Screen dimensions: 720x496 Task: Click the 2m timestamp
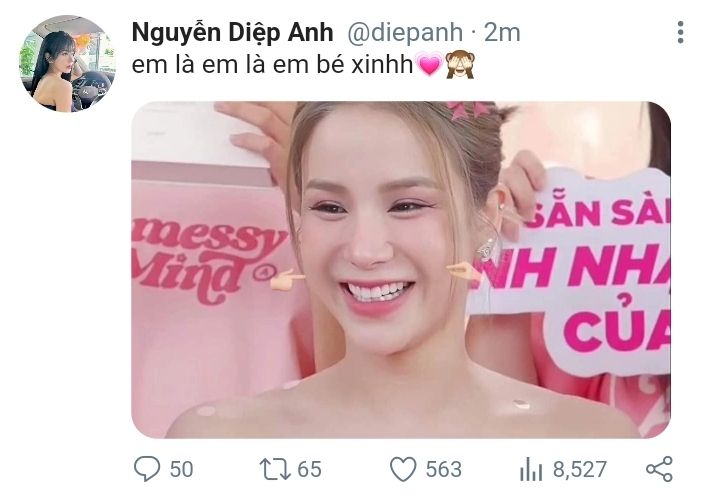point(502,33)
